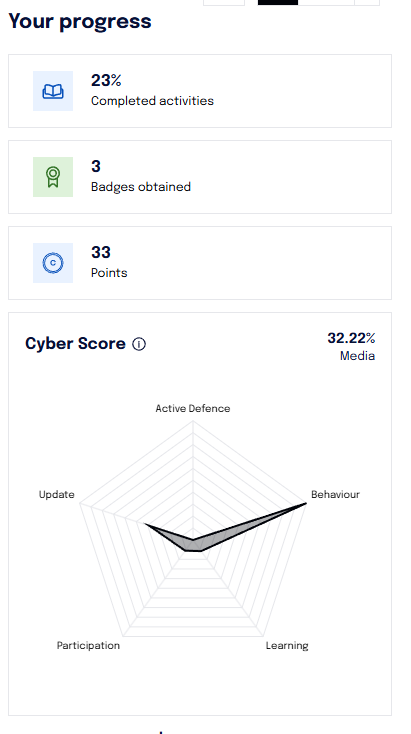Click the open book icon for completed activities

click(x=53, y=91)
